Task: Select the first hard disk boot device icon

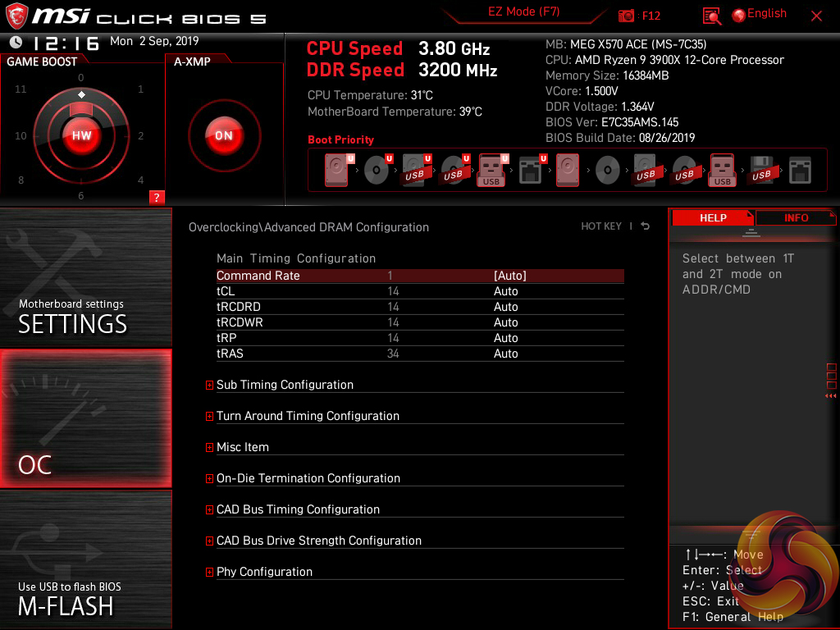Action: click(336, 171)
